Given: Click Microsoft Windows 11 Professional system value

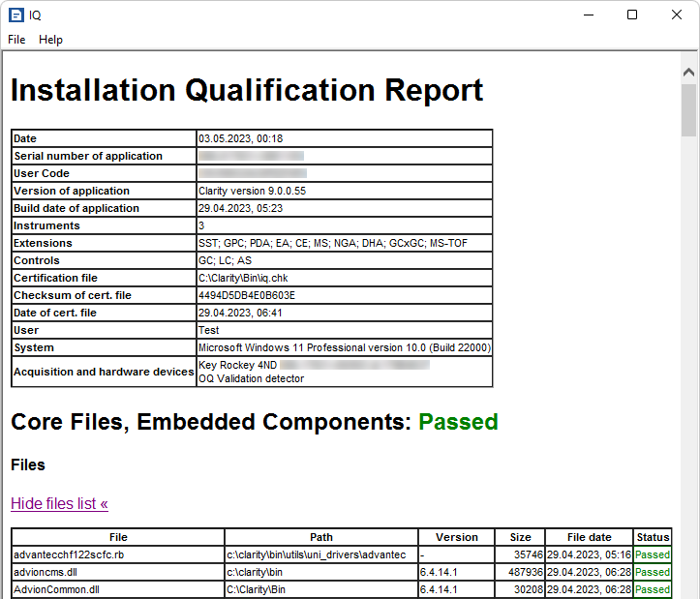Looking at the screenshot, I should tap(345, 347).
